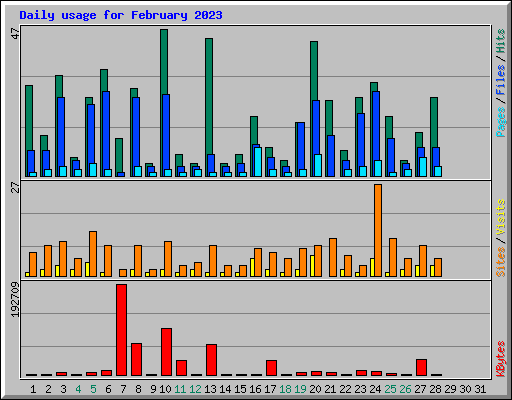
Task: Click day "30" on the x-axis
Action: [466, 389]
